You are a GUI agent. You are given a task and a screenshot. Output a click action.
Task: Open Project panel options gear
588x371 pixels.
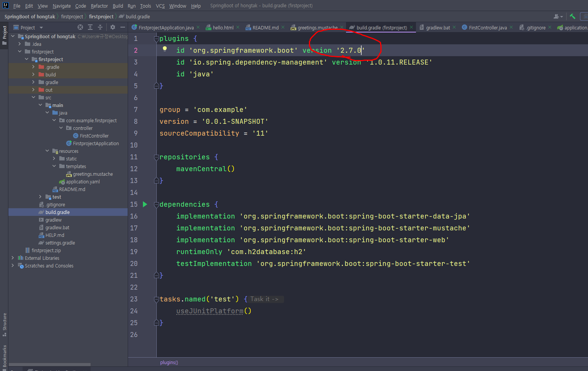(113, 27)
